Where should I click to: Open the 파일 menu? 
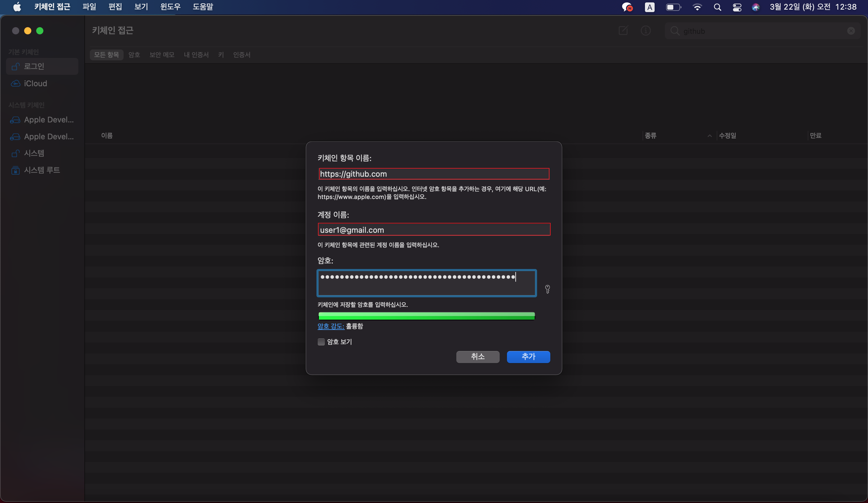89,7
